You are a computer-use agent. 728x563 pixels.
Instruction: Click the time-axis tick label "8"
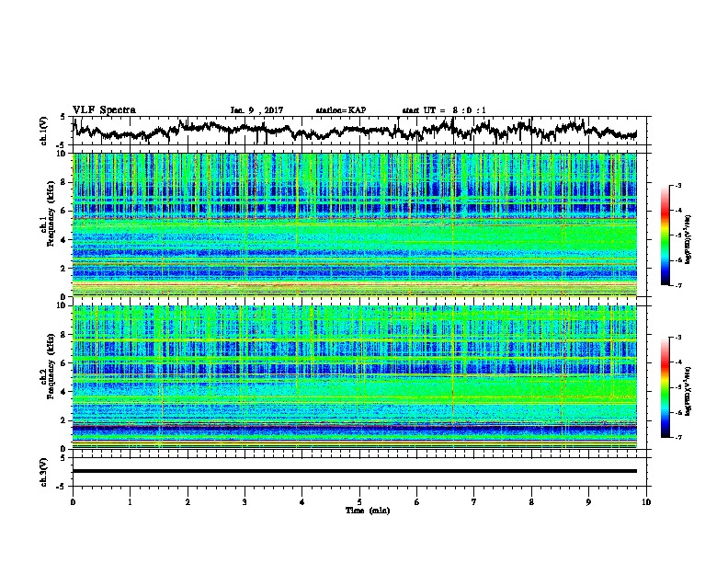(531, 502)
